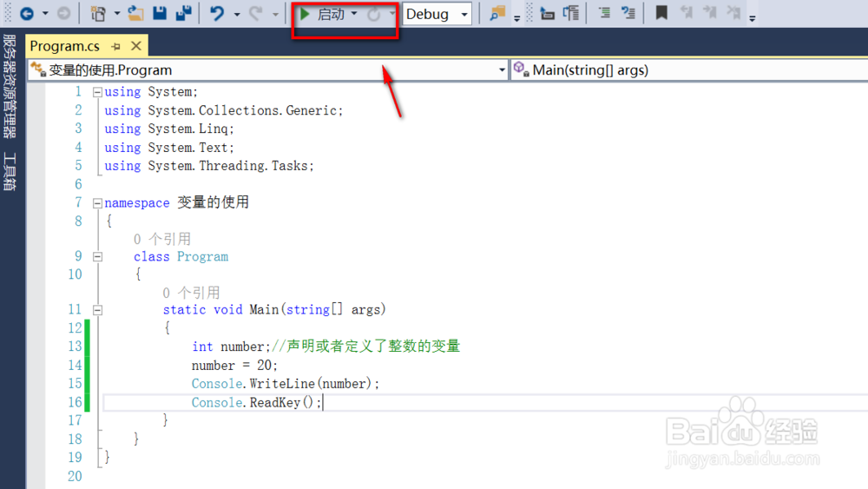868x489 pixels.
Task: Switch to the Program.cs tab
Action: [x=65, y=46]
